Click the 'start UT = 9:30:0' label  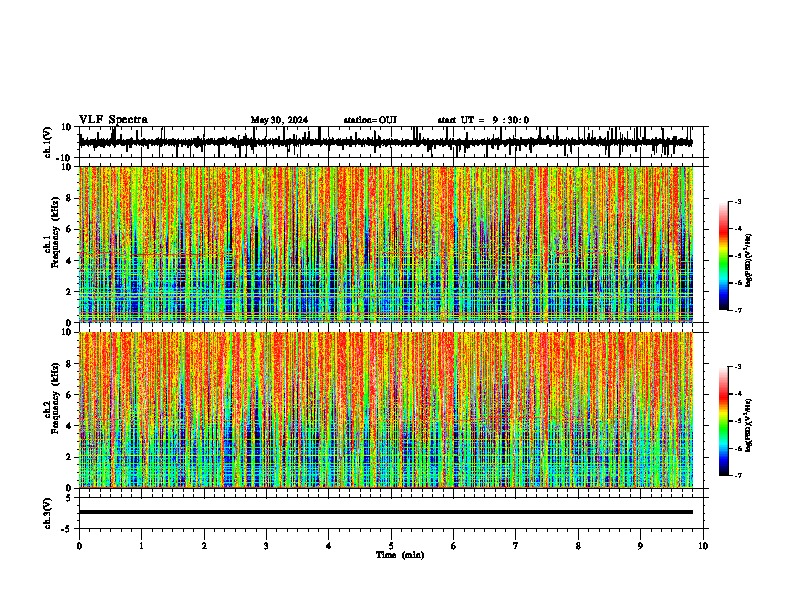[x=483, y=120]
